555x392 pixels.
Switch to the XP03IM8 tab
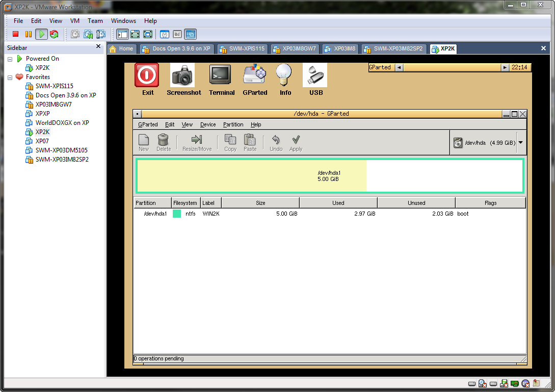coord(340,49)
